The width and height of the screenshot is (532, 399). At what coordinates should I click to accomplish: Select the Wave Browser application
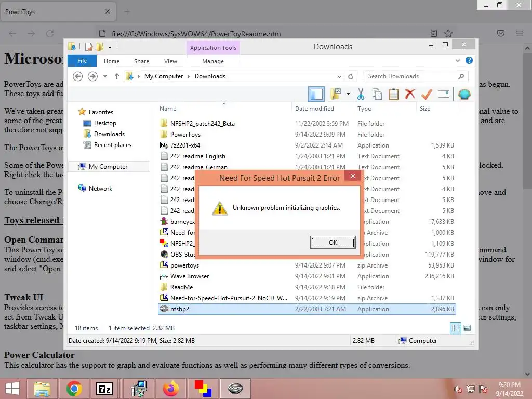pyautogui.click(x=307, y=276)
